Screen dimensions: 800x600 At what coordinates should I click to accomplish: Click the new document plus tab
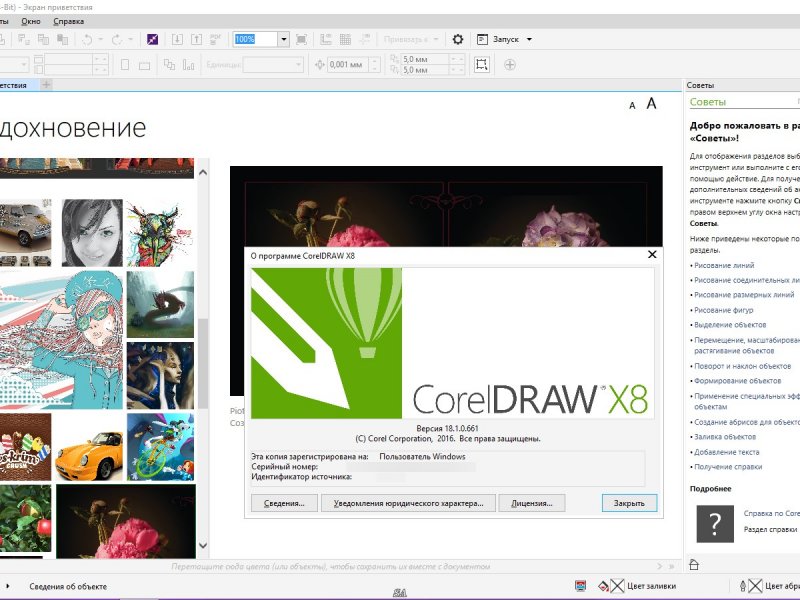pyautogui.click(x=46, y=85)
